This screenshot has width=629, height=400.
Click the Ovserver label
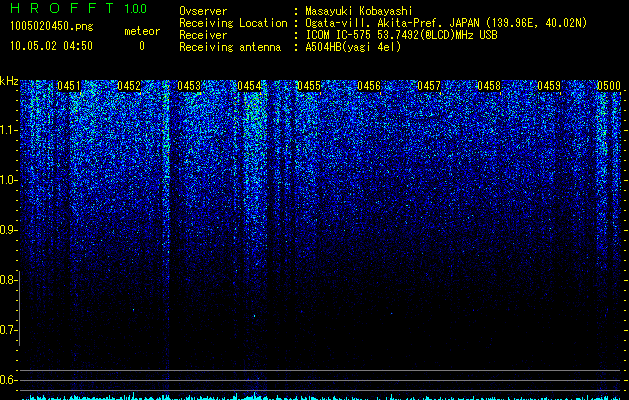click(203, 11)
